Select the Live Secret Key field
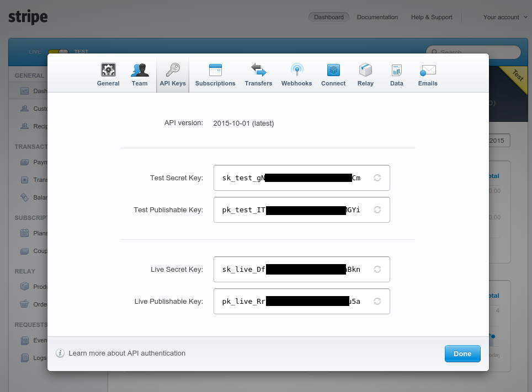532x392 pixels. pyautogui.click(x=302, y=269)
